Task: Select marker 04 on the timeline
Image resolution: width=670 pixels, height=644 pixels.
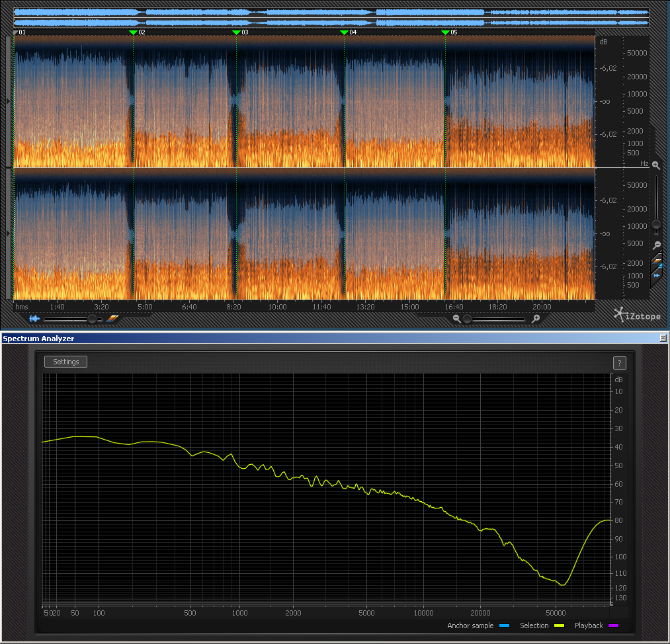Action: coord(344,32)
